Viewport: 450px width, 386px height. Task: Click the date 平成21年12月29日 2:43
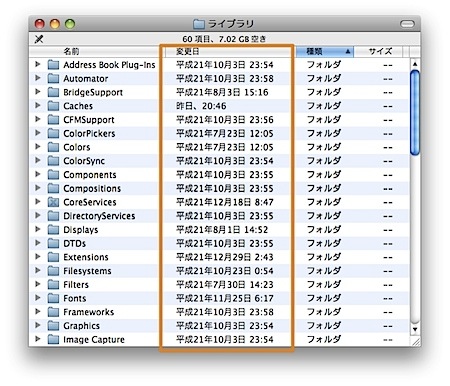click(x=225, y=257)
